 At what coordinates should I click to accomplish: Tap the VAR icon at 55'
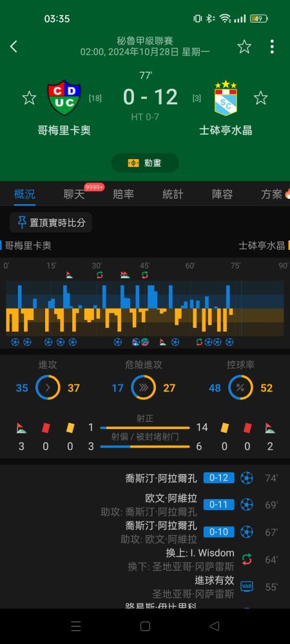tap(246, 587)
